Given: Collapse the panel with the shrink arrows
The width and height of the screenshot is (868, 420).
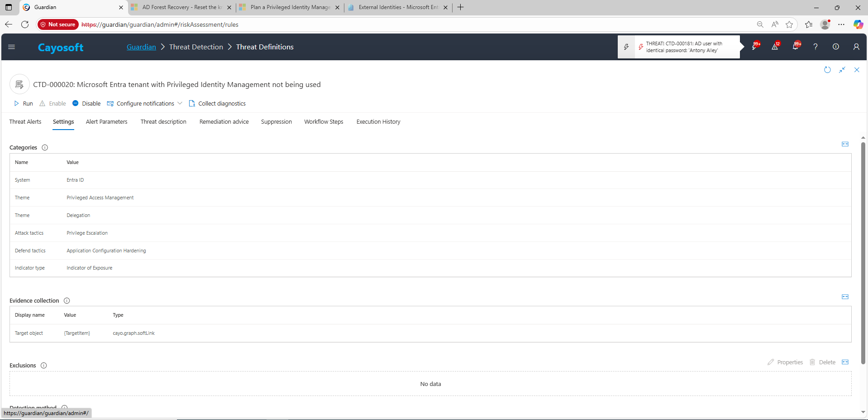Looking at the screenshot, I should tap(842, 70).
